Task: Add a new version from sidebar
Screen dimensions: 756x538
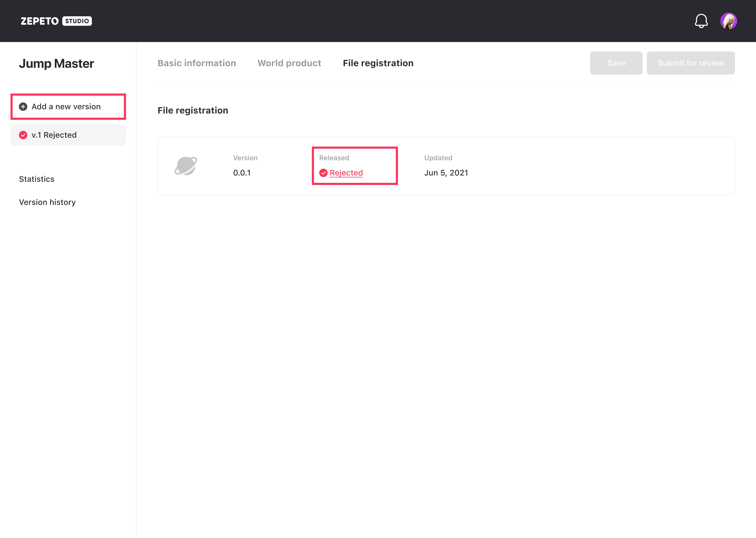Action: coord(66,107)
